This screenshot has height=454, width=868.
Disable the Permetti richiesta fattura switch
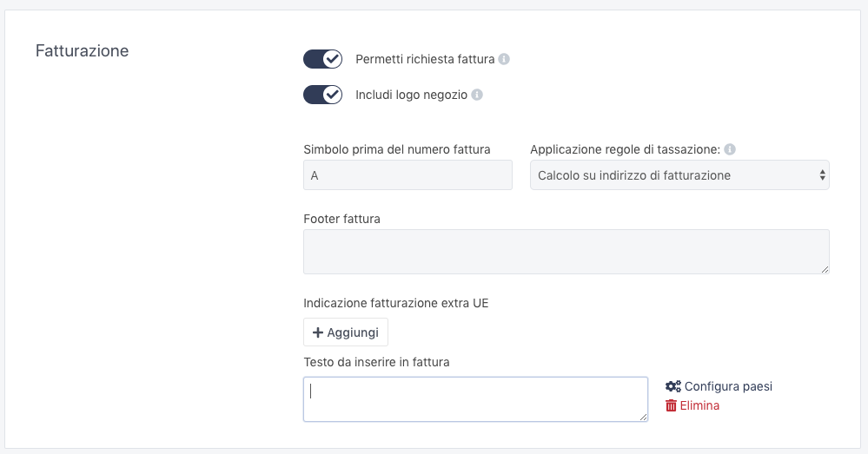click(x=322, y=59)
